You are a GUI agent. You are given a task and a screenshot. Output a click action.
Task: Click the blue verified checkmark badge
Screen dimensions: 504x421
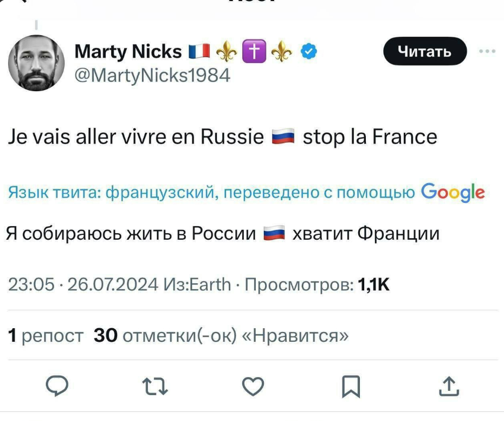(x=309, y=52)
